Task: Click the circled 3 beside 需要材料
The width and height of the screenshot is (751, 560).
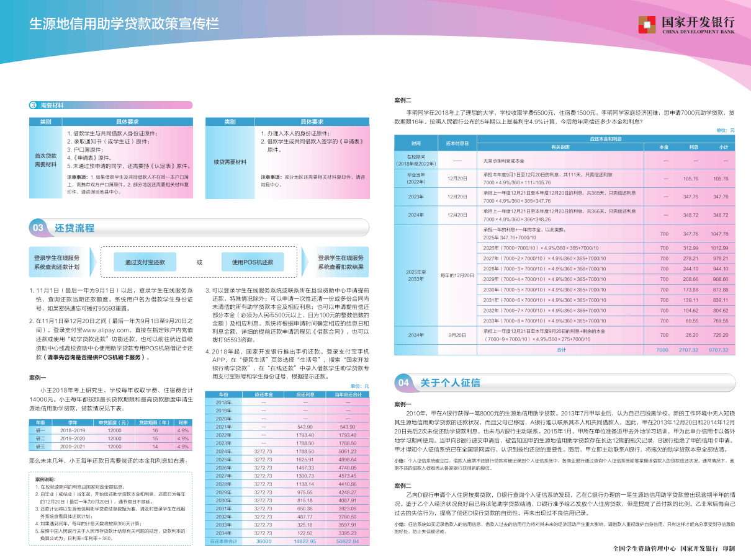Action: click(x=33, y=105)
